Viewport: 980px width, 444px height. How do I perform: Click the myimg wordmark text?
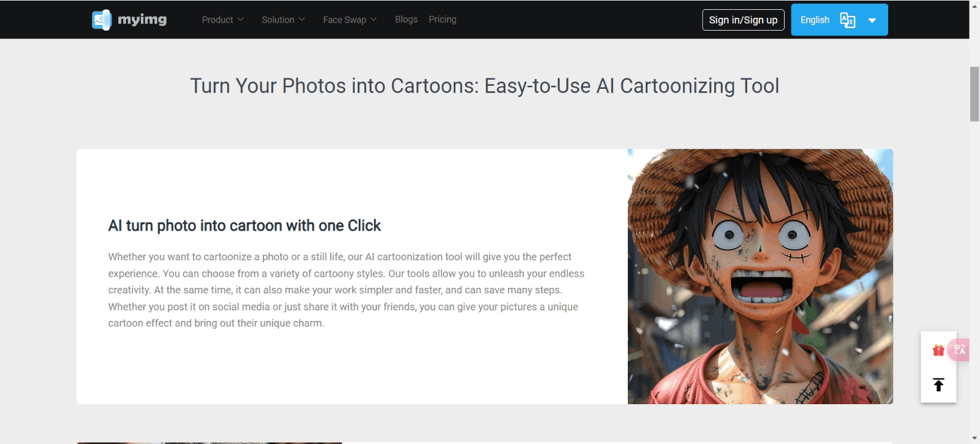142,20
